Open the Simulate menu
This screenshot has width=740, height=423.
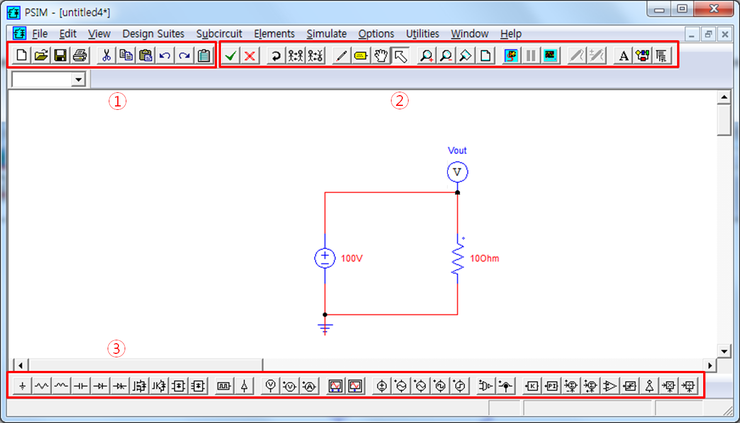[326, 33]
